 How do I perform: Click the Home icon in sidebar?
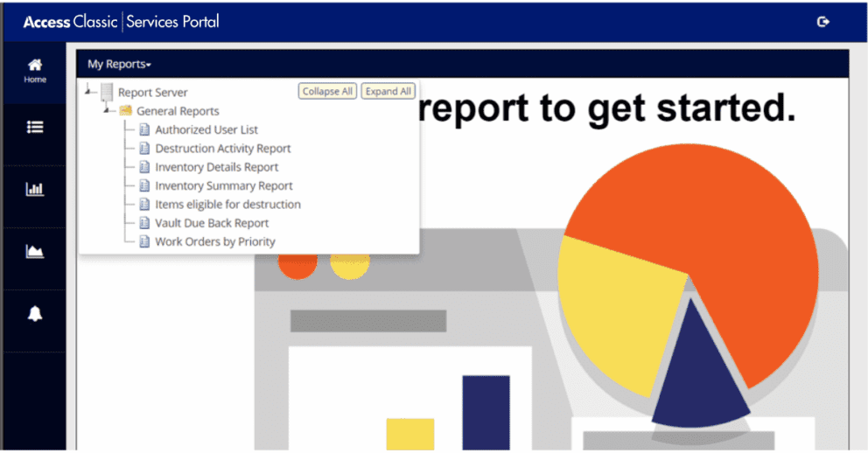click(x=35, y=70)
